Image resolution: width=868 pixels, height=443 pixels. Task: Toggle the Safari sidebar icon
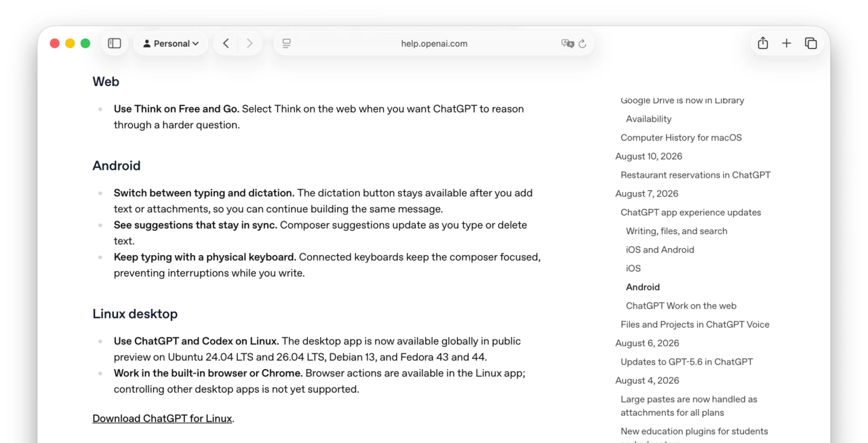coord(115,43)
